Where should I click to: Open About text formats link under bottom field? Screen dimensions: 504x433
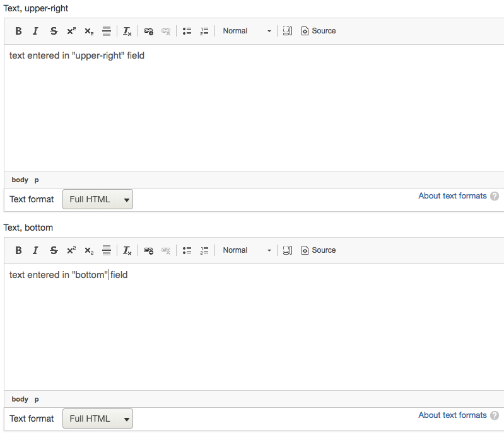pos(452,415)
